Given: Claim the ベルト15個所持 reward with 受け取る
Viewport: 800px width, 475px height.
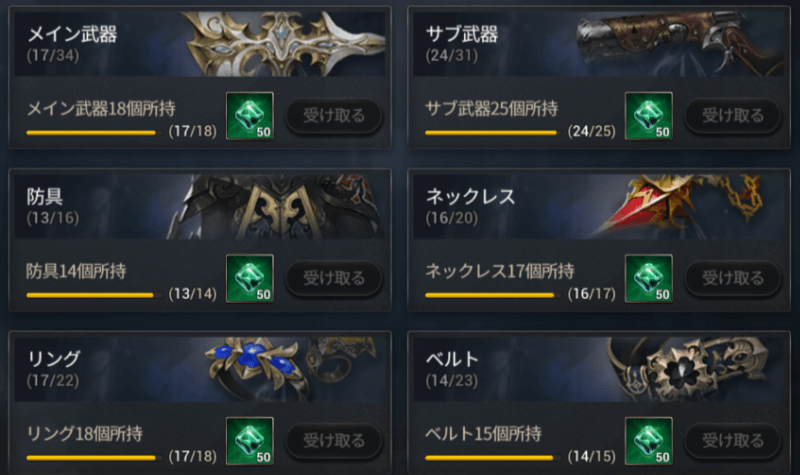Looking at the screenshot, I should [733, 441].
